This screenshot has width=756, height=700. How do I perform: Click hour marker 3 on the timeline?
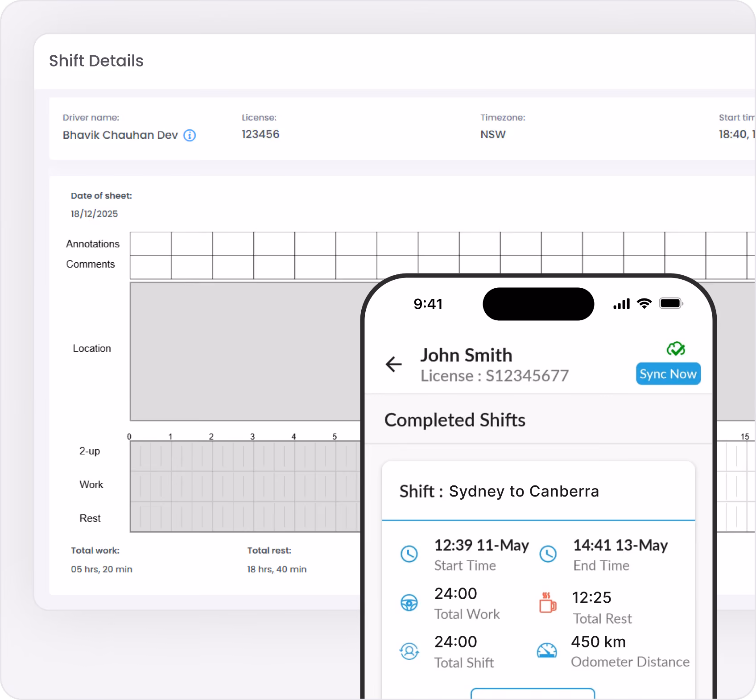pos(252,436)
